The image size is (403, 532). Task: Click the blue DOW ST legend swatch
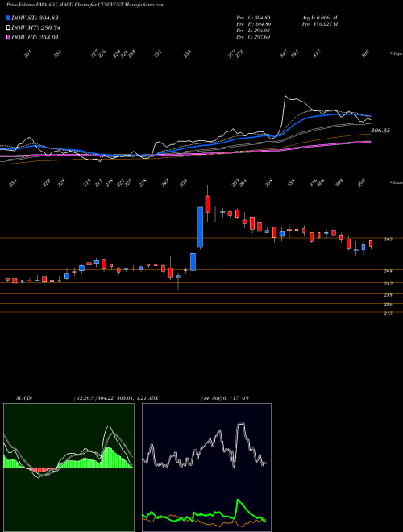(8, 18)
